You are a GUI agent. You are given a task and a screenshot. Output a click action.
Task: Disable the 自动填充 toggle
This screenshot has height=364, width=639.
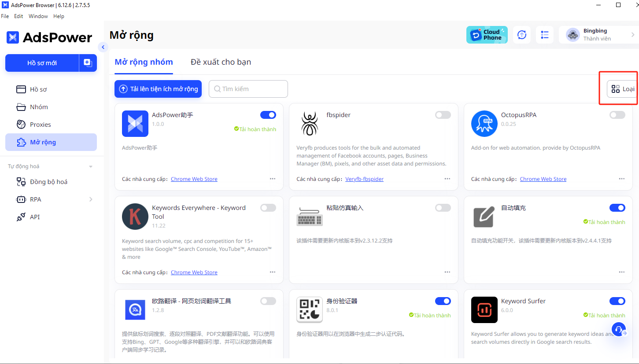point(617,208)
